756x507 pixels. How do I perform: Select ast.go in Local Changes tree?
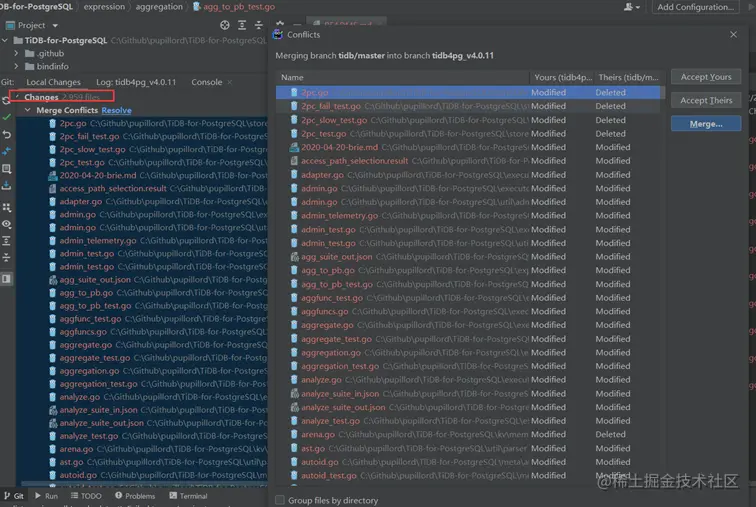(142, 462)
